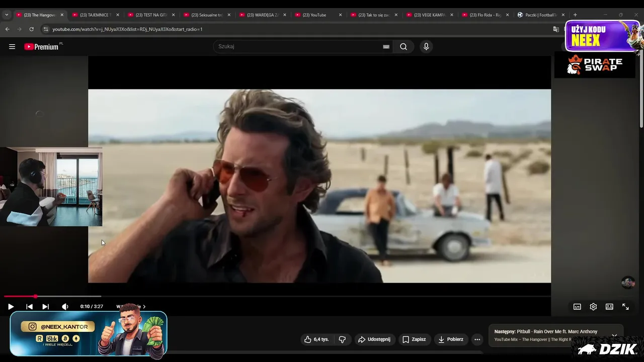Play the paused video
This screenshot has width=644, height=362.
point(11,307)
